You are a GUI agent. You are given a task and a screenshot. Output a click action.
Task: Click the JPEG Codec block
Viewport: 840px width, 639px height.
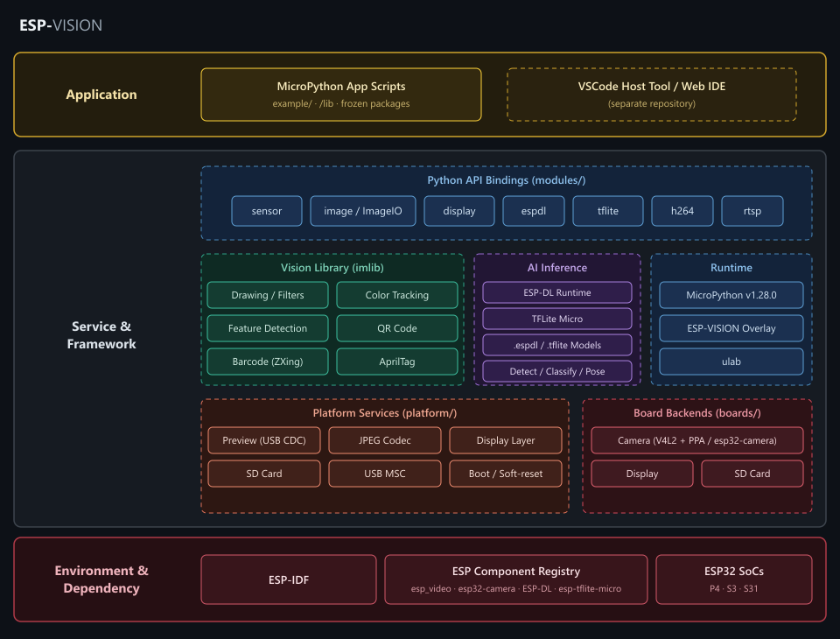tap(385, 440)
